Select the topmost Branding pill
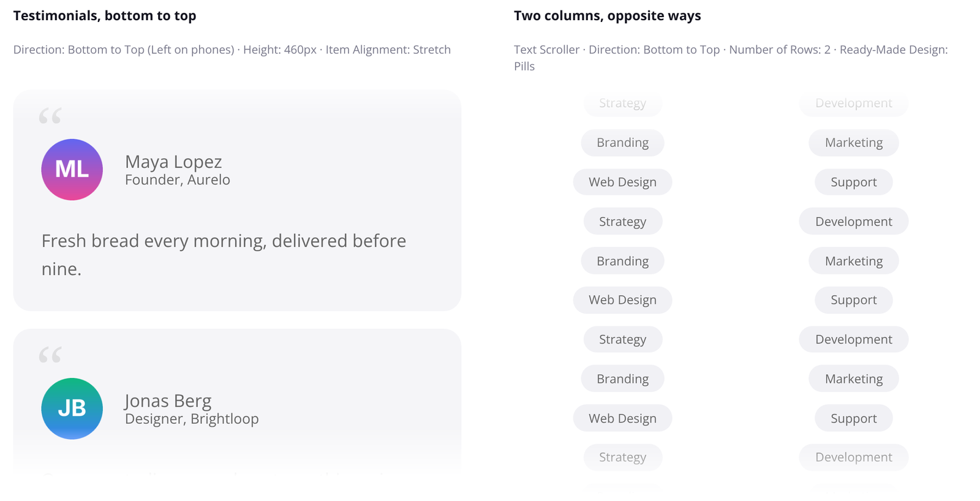Image resolution: width=980 pixels, height=501 pixels. (622, 143)
